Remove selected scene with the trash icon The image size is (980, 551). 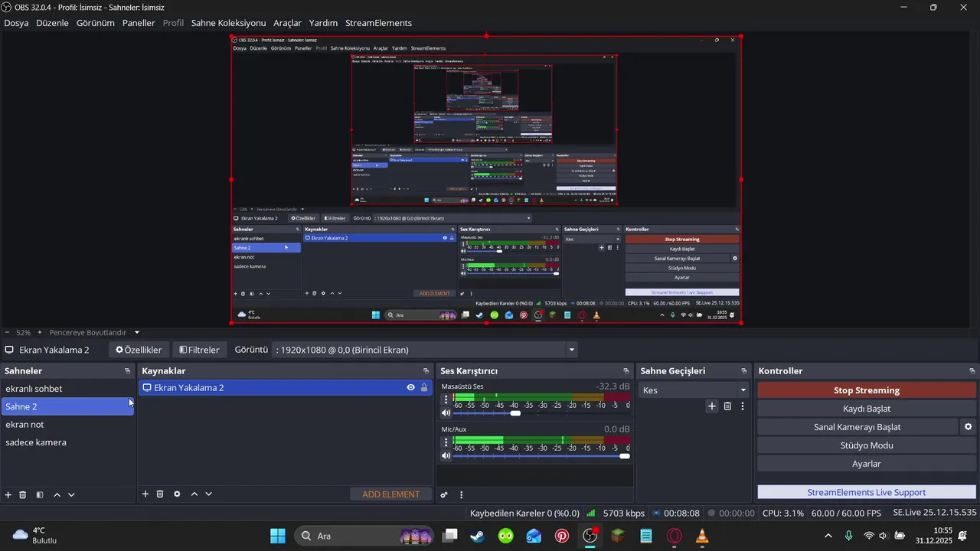pyautogui.click(x=23, y=495)
